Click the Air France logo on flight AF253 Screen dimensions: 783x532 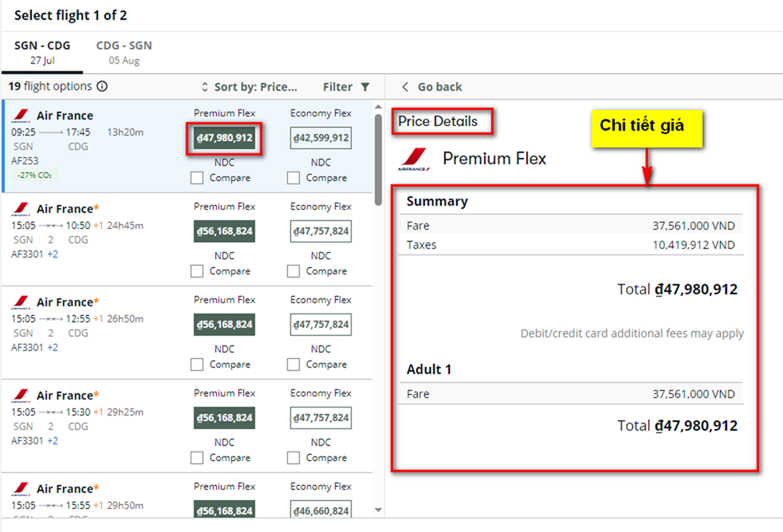coord(21,116)
